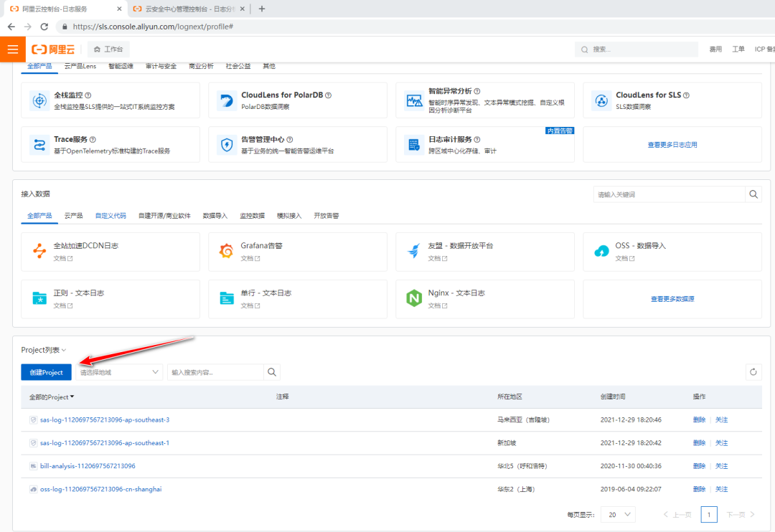Click the full-stack monitoring (全栈监控) icon
Screen dimensions: 775x532
pos(39,100)
